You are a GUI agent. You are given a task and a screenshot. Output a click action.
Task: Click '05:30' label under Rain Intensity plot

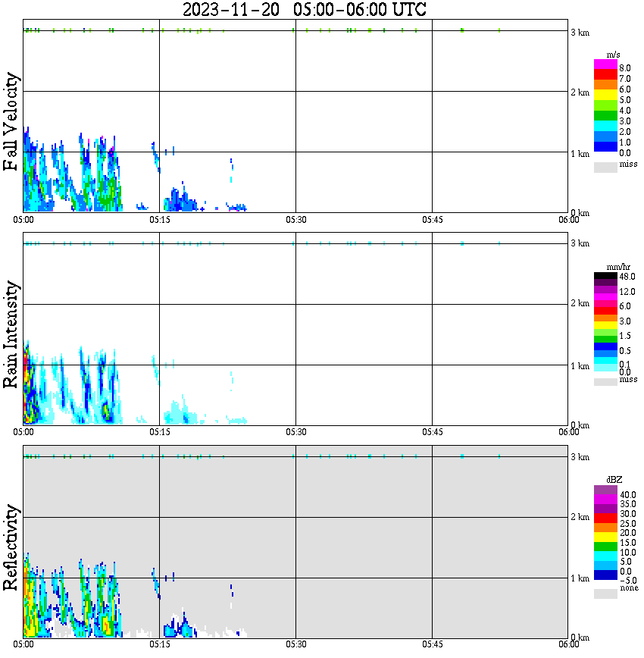click(x=296, y=432)
